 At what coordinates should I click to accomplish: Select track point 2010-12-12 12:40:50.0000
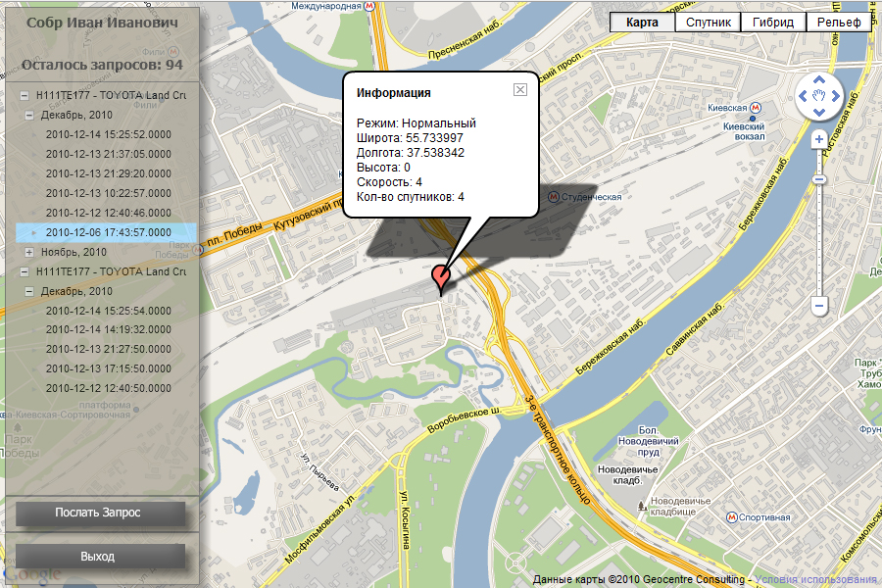[x=109, y=389]
